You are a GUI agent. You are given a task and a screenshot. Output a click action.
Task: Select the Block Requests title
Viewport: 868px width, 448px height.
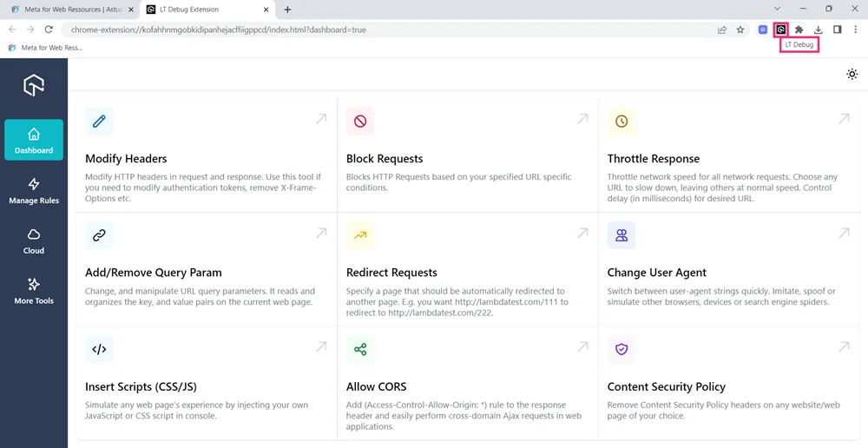[385, 159]
